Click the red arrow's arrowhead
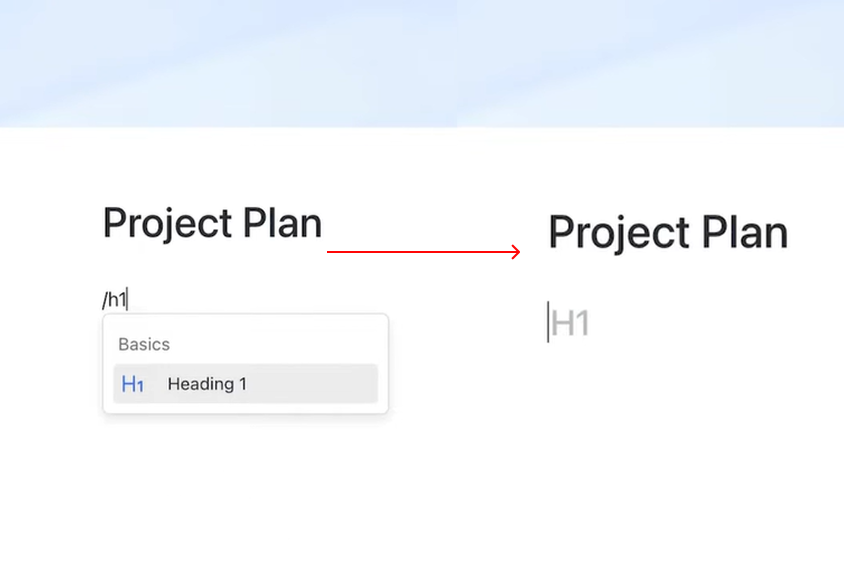844x580 pixels. pos(516,252)
